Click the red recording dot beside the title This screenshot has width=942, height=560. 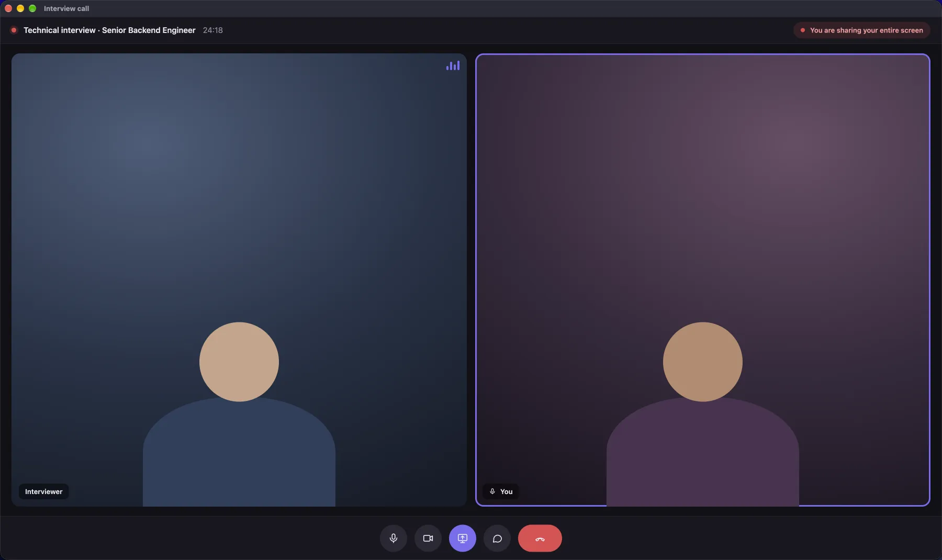[14, 30]
